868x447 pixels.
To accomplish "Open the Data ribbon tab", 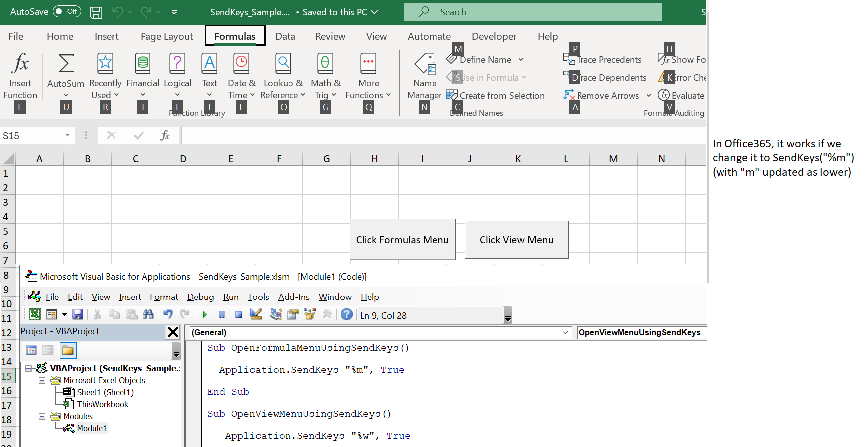I will pos(285,36).
